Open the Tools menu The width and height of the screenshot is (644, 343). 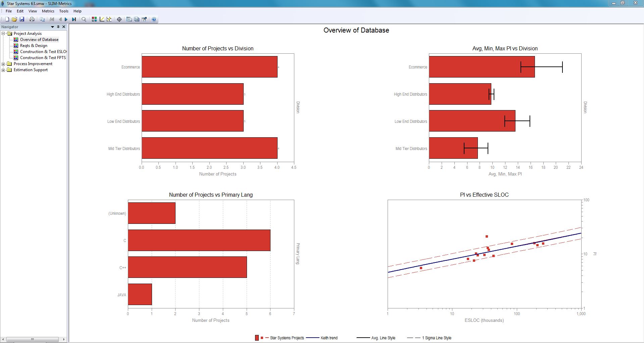(x=63, y=11)
